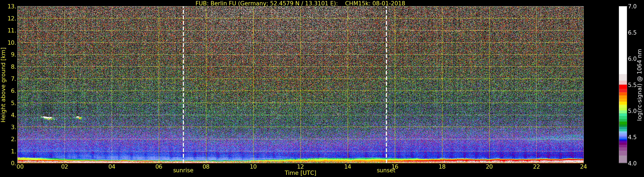Click the 'sunset' label below the time axis
The height and width of the screenshot is (177, 644).
(386, 171)
